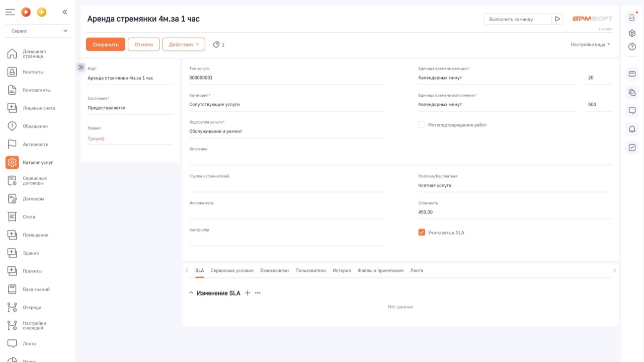Viewport: 644px width, 362px height.
Task: Add a record in Изменение SLA with plus
Action: pyautogui.click(x=248, y=293)
